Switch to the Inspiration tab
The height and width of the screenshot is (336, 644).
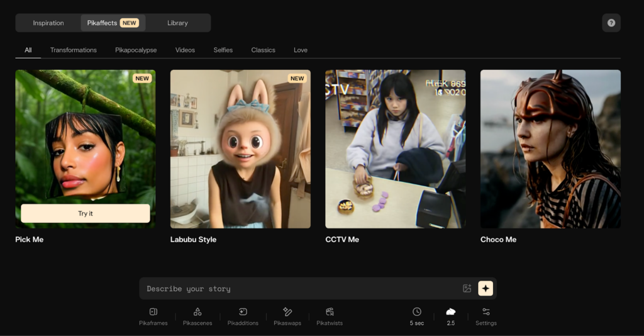48,23
